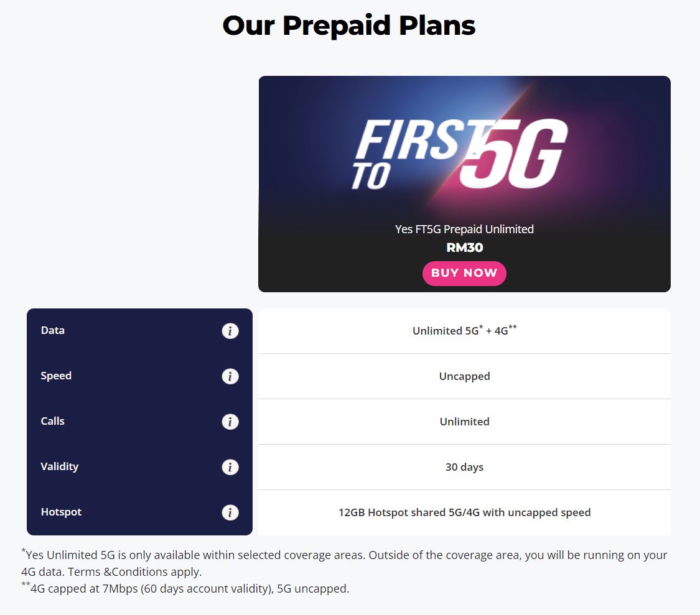700x615 pixels.
Task: Select the Uncapped speed value
Action: click(464, 376)
